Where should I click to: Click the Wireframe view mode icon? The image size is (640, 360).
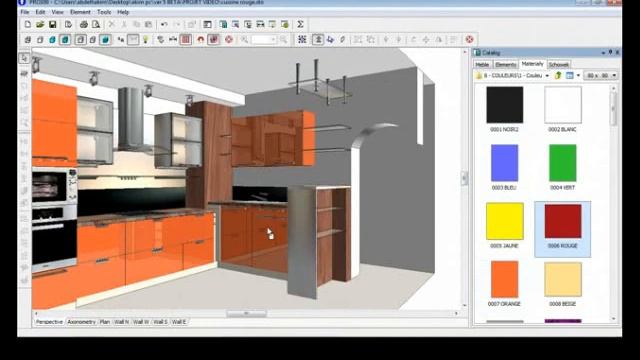(x=28, y=40)
